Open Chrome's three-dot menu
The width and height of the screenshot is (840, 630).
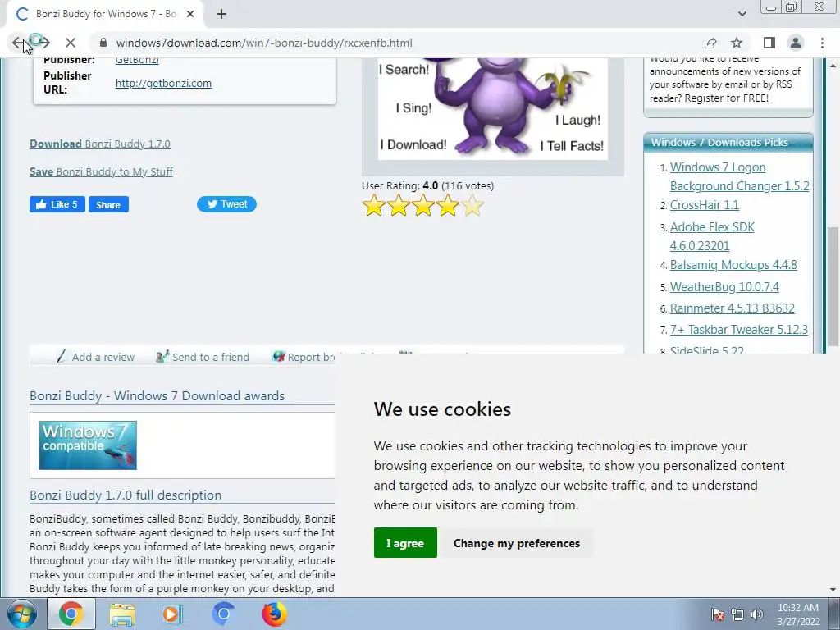coord(822,43)
